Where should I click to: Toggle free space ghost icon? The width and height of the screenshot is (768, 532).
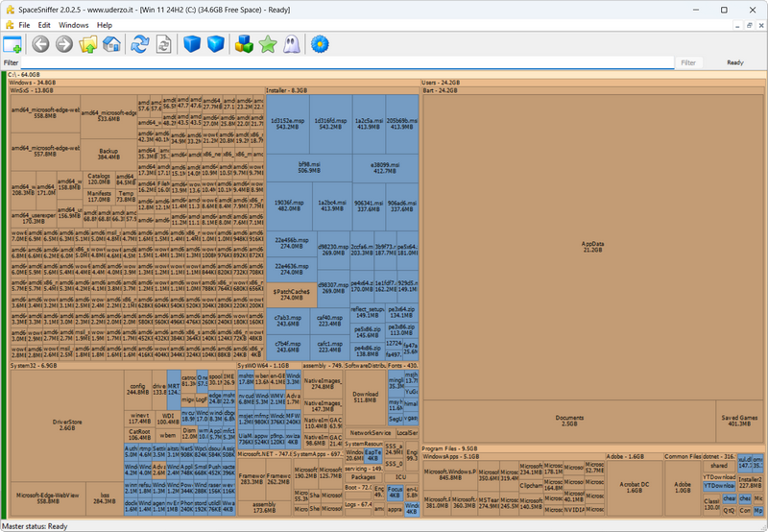click(292, 44)
